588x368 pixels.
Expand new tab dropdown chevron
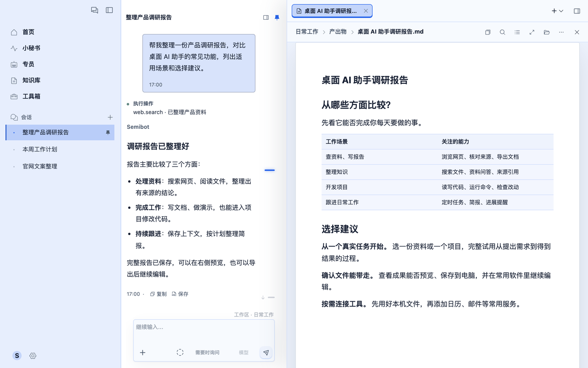pyautogui.click(x=561, y=11)
